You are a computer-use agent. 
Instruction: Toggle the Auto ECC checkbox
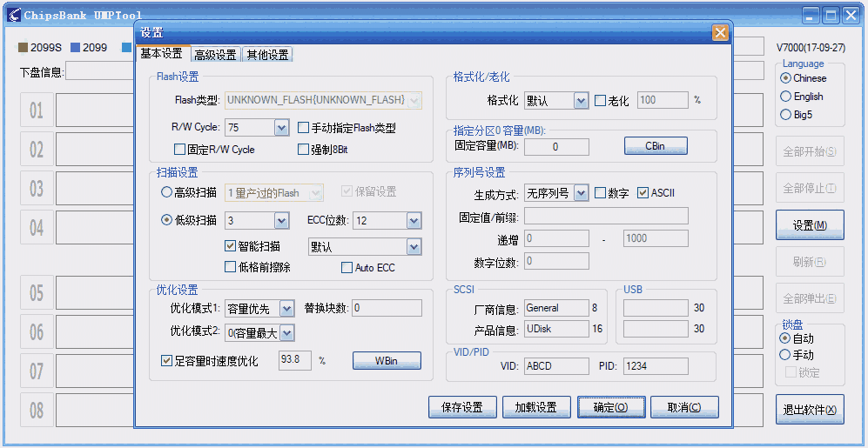point(347,268)
